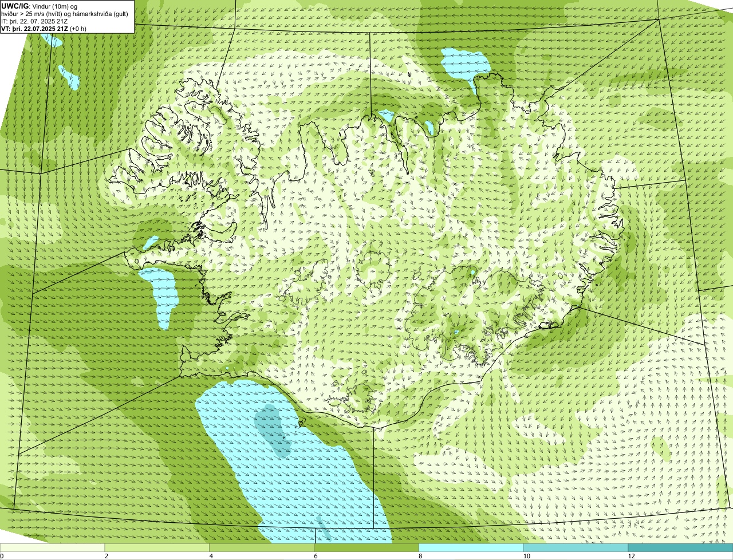The image size is (733, 560).
Task: Click the "6" label under the color bar
Action: point(316,556)
